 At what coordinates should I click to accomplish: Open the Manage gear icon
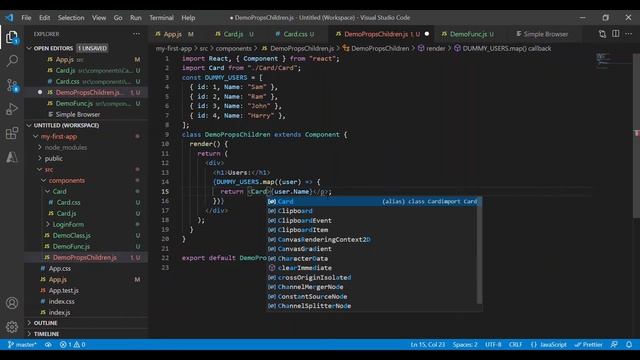click(12, 327)
